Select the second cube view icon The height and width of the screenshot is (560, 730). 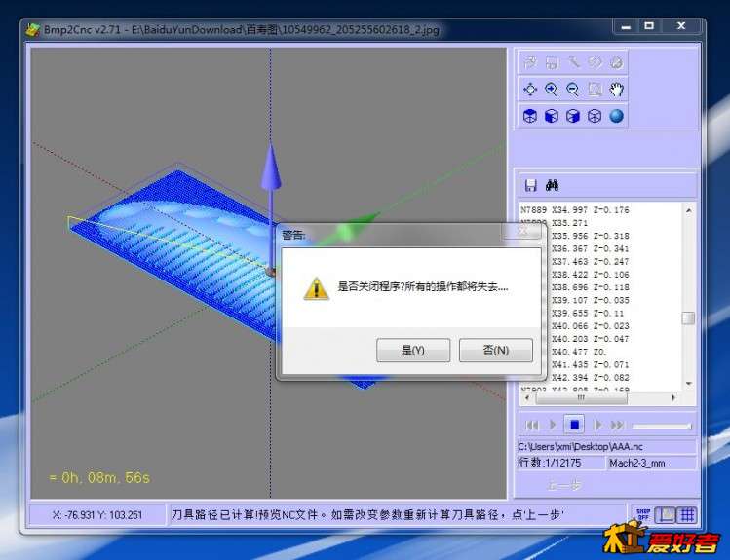pos(552,116)
